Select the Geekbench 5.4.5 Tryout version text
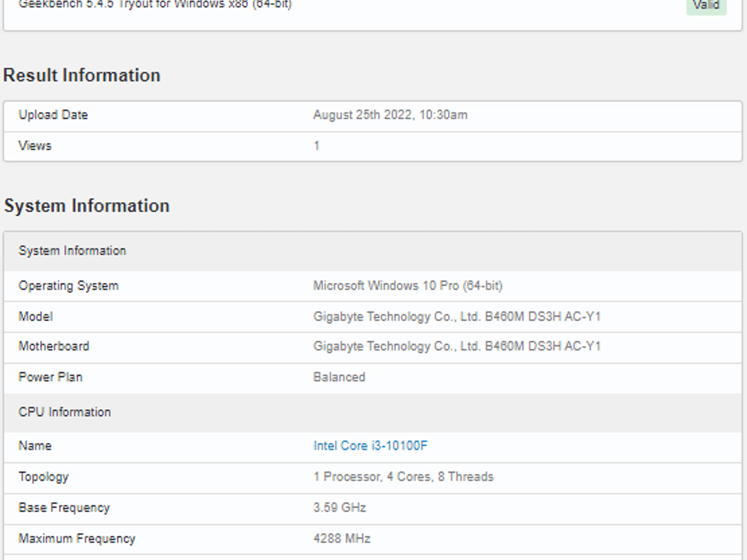Viewport: 747px width, 560px height. (x=155, y=5)
